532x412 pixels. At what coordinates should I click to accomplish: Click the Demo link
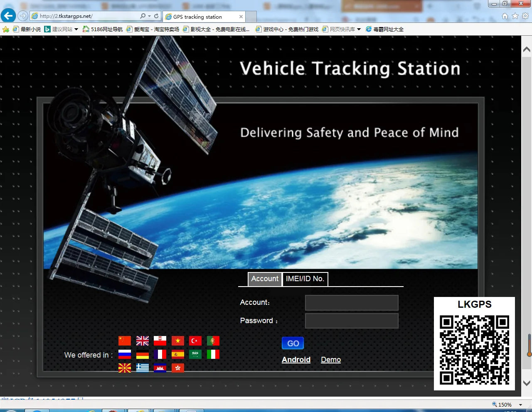tap(331, 360)
